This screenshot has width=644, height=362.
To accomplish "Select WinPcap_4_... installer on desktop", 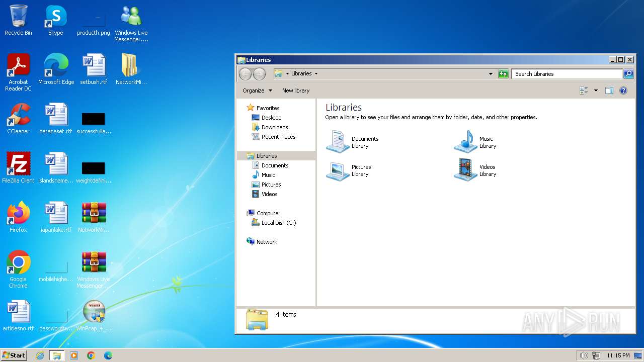I will click(x=94, y=316).
